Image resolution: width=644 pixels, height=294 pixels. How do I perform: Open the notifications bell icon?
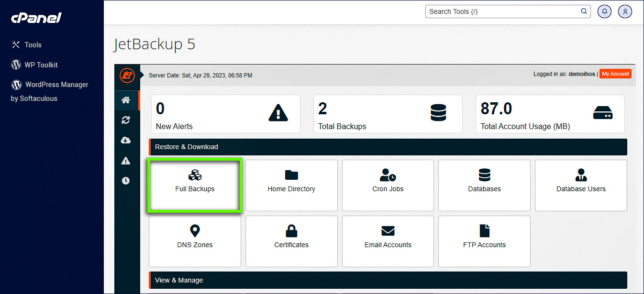[x=605, y=11]
